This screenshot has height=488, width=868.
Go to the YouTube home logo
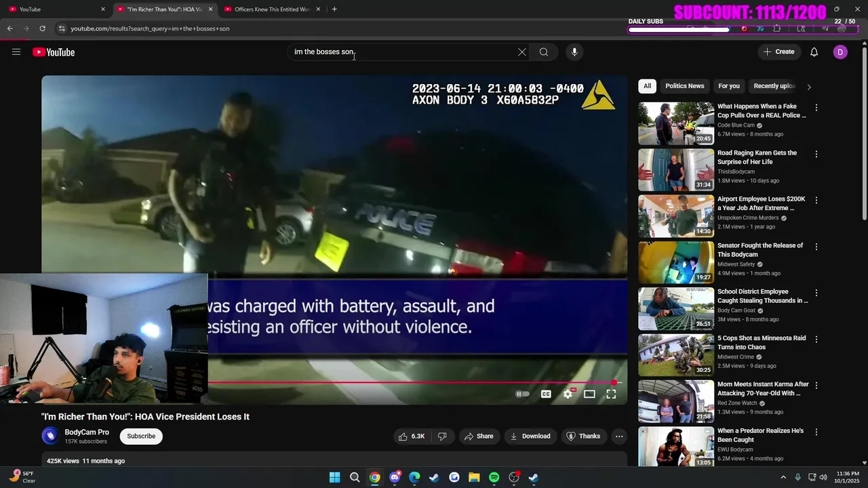pos(54,52)
